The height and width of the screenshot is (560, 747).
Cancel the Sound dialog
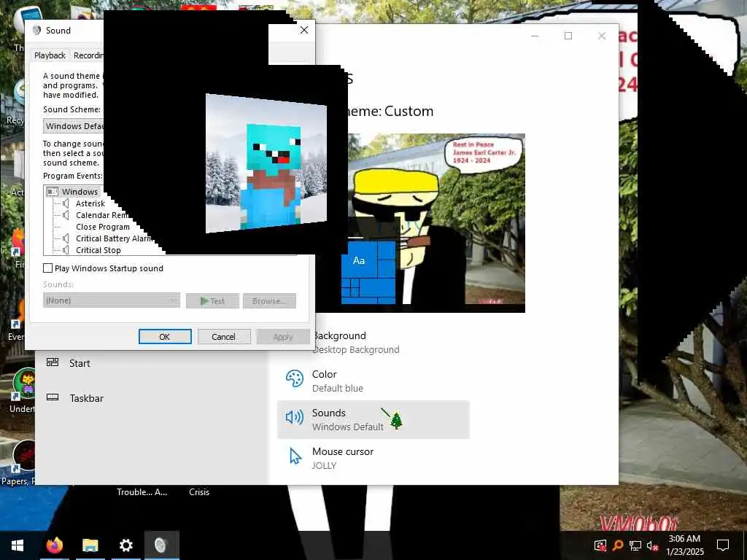point(224,337)
